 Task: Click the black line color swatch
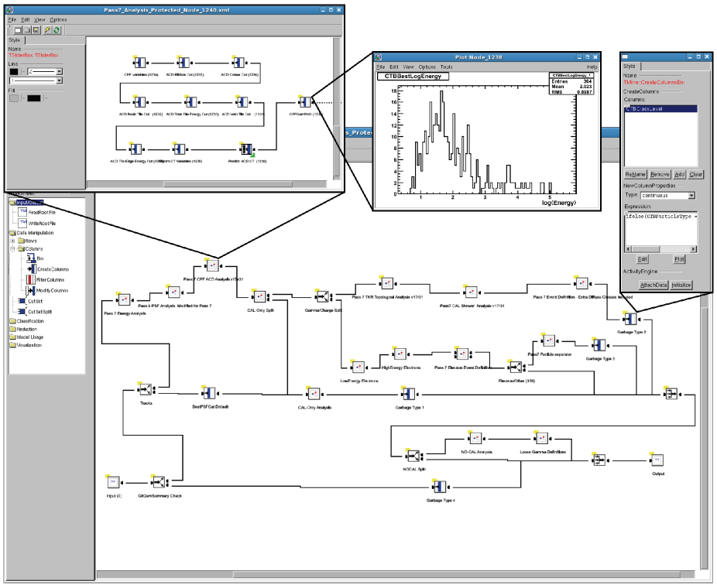[14, 72]
